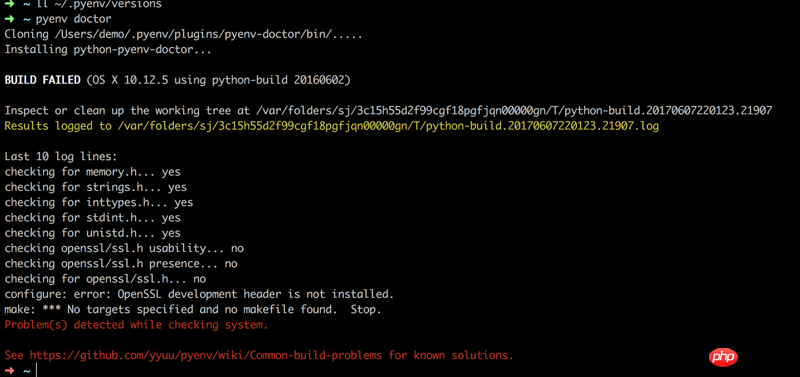
Task: Click the ll ~/.pyenv/versions command text
Action: (98, 4)
